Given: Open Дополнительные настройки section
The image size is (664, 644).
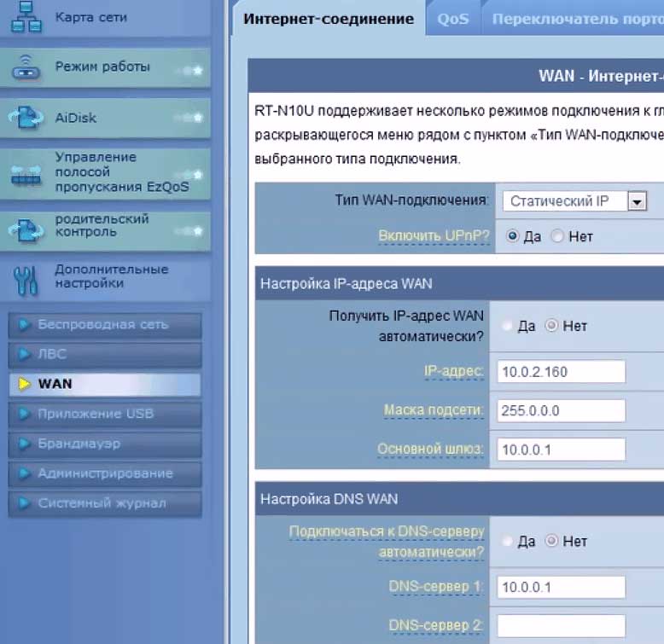Looking at the screenshot, I should tap(105, 280).
